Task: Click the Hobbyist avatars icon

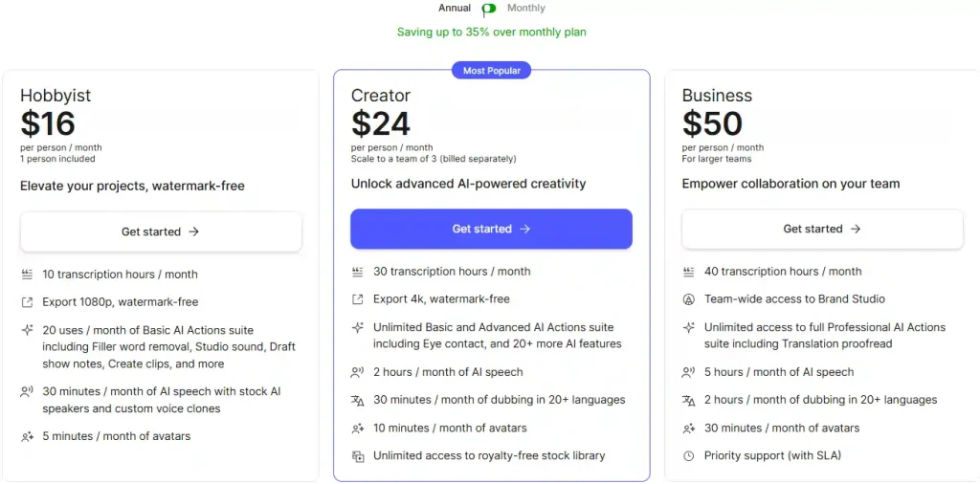Action: coord(27,436)
